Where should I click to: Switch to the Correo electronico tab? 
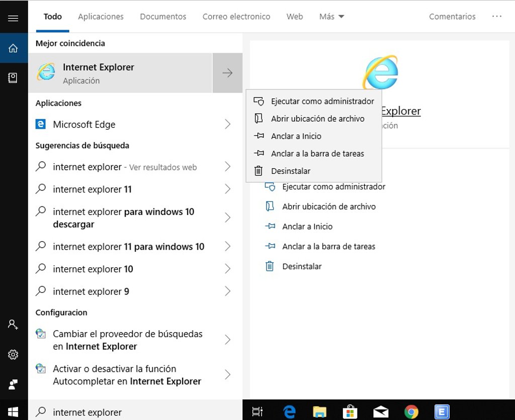[x=236, y=17]
